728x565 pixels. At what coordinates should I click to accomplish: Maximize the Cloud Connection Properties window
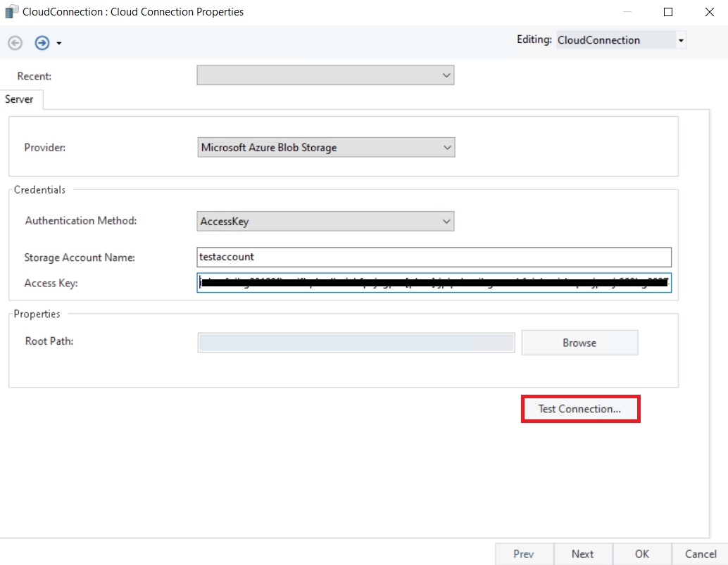(x=668, y=12)
